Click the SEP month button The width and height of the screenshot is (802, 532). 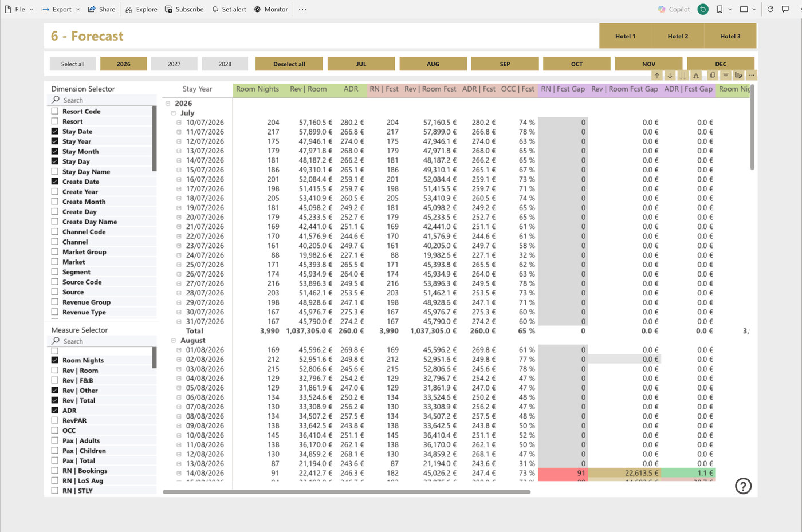(505, 64)
